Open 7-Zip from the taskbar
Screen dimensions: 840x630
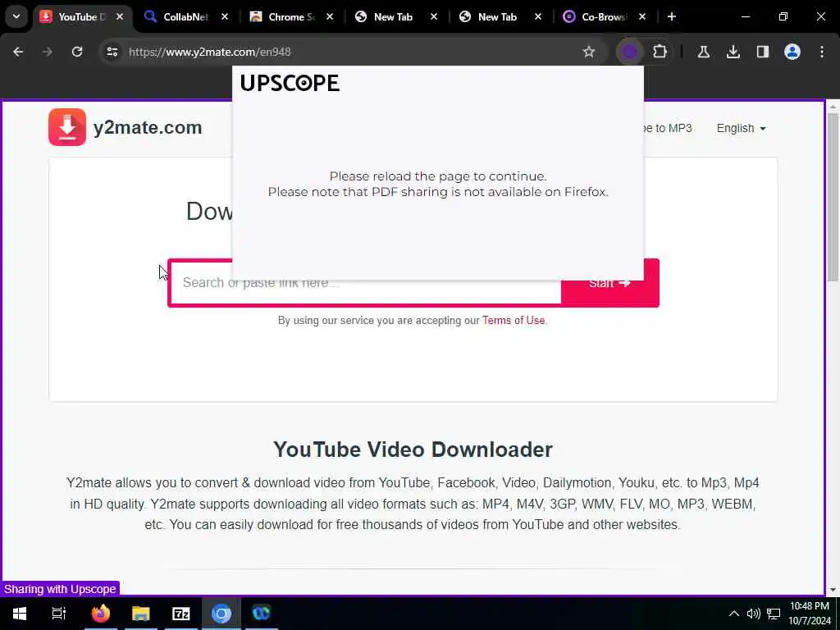click(x=181, y=614)
